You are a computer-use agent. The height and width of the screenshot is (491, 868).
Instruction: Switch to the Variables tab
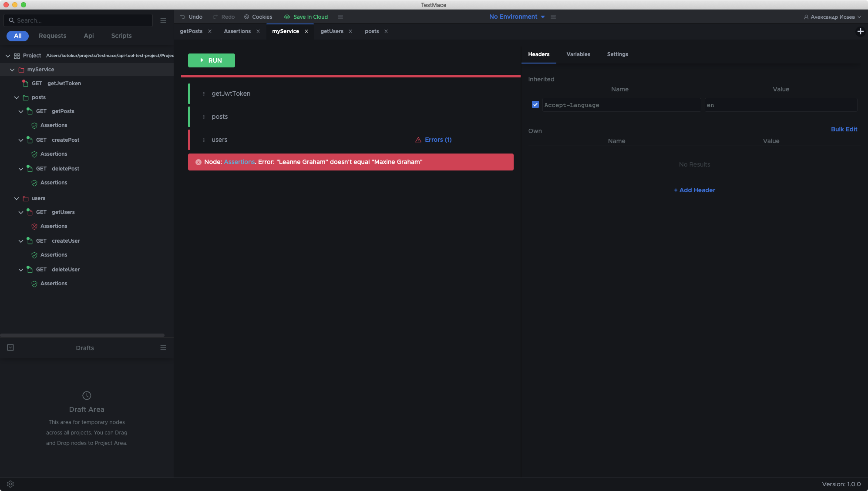tap(578, 54)
